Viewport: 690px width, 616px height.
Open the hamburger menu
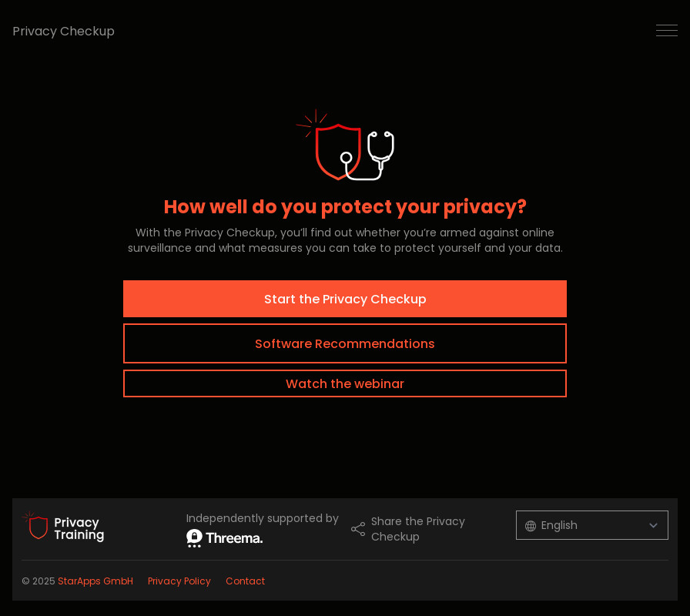point(666,31)
